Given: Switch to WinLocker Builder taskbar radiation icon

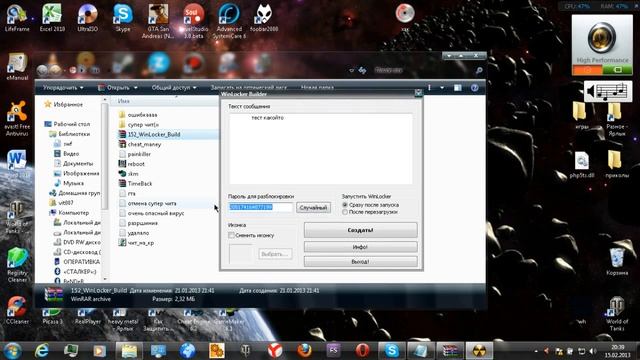Looking at the screenshot, I should pyautogui.click(x=479, y=351).
